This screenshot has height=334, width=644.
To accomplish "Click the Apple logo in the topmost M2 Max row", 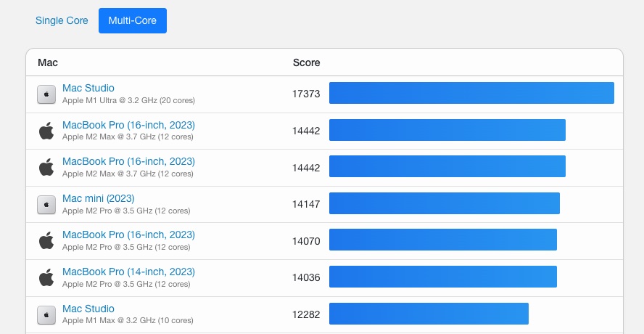I will pos(46,131).
